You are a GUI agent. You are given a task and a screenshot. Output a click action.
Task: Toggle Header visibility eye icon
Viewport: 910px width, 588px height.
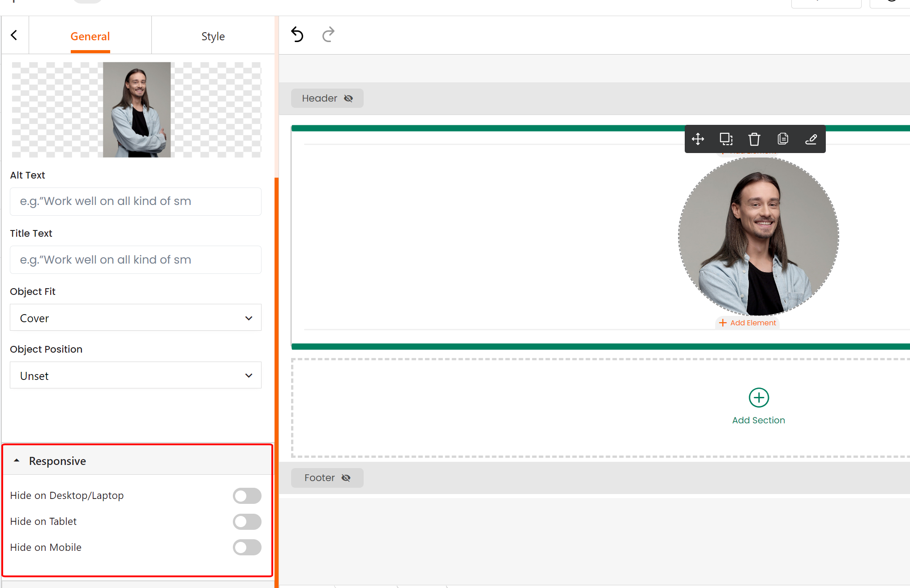click(348, 98)
